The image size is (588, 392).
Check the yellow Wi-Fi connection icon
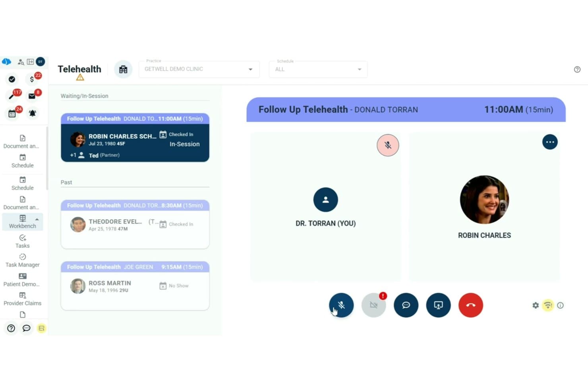(548, 305)
